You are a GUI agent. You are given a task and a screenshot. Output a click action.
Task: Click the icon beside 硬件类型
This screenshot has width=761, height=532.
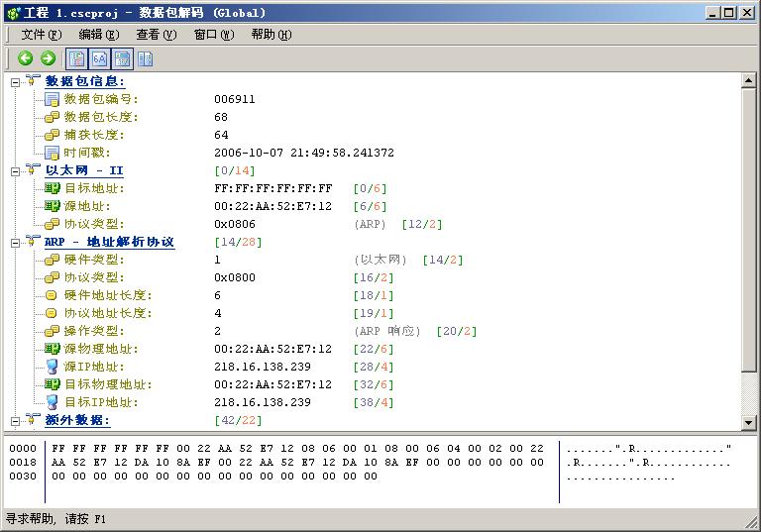[52, 260]
